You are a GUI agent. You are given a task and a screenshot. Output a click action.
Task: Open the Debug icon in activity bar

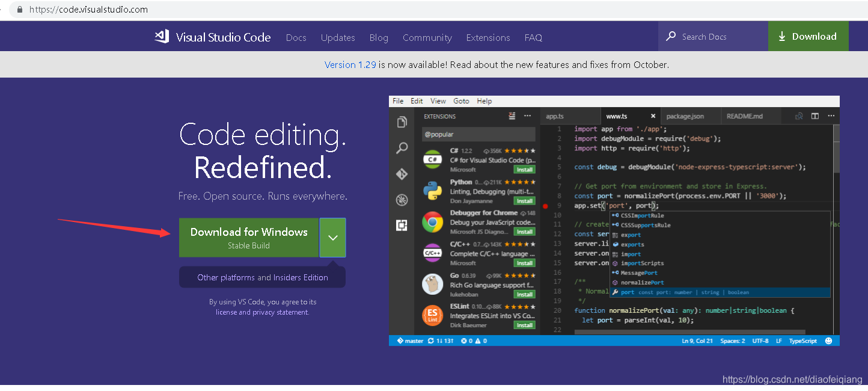point(402,200)
